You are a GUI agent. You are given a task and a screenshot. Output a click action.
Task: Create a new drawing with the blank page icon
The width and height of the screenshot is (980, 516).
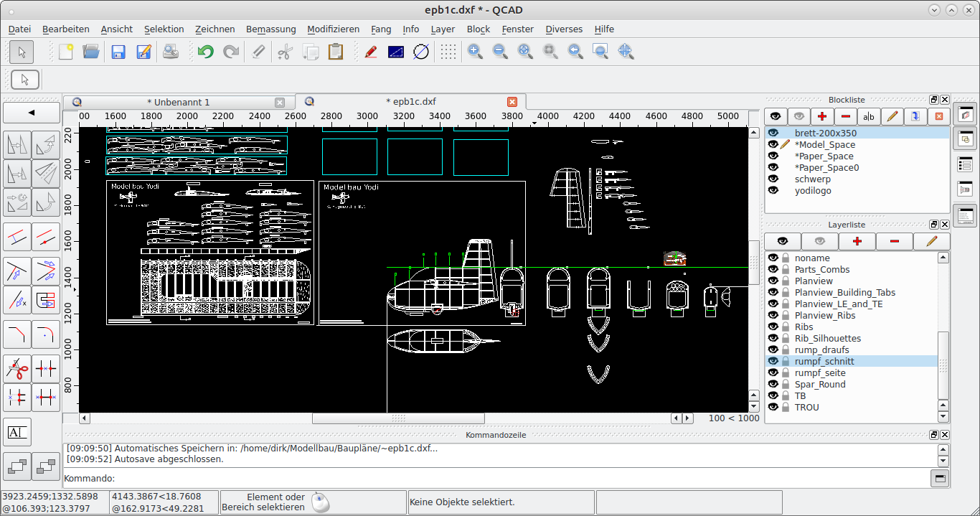(x=66, y=52)
